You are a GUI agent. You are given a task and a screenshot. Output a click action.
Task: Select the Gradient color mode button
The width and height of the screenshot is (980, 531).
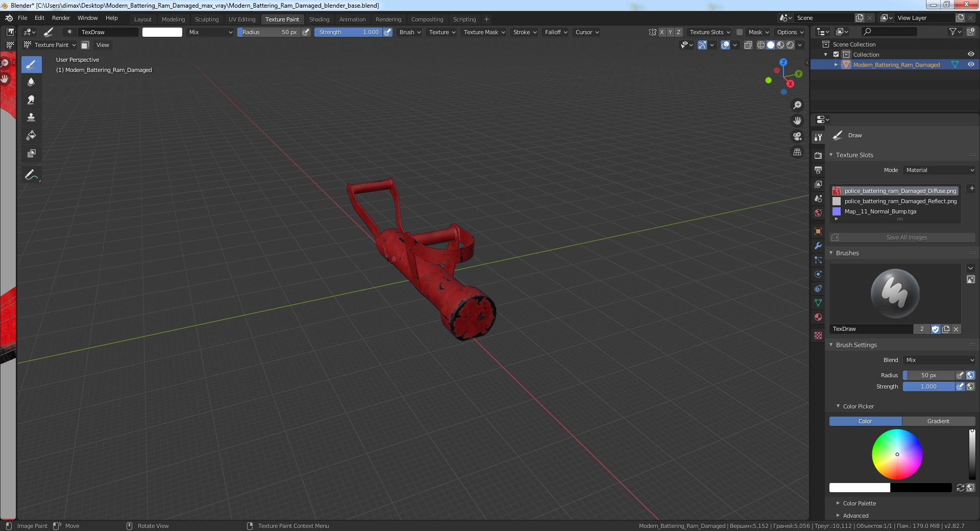pos(938,421)
